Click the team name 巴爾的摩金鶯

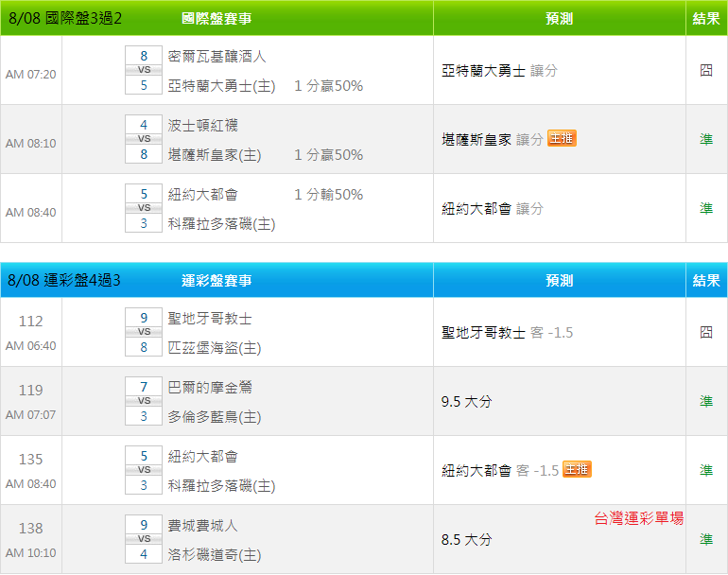(x=210, y=388)
